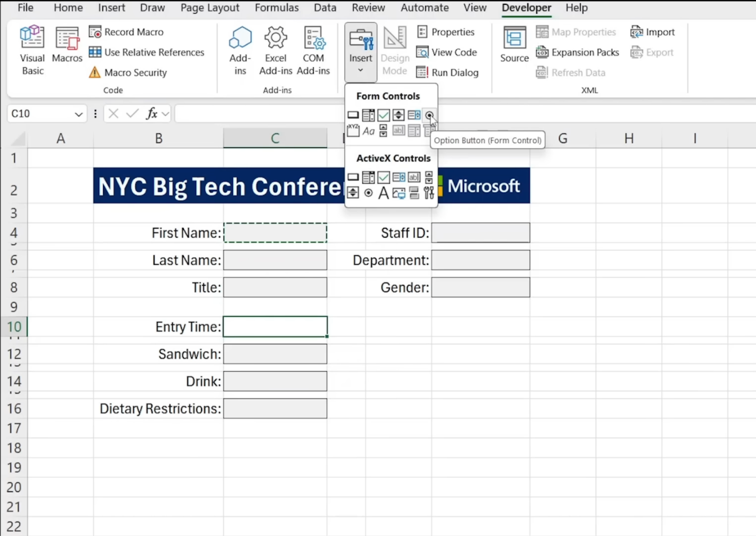Insert an ActiveX Option Button
The width and height of the screenshot is (756, 536).
point(368,193)
